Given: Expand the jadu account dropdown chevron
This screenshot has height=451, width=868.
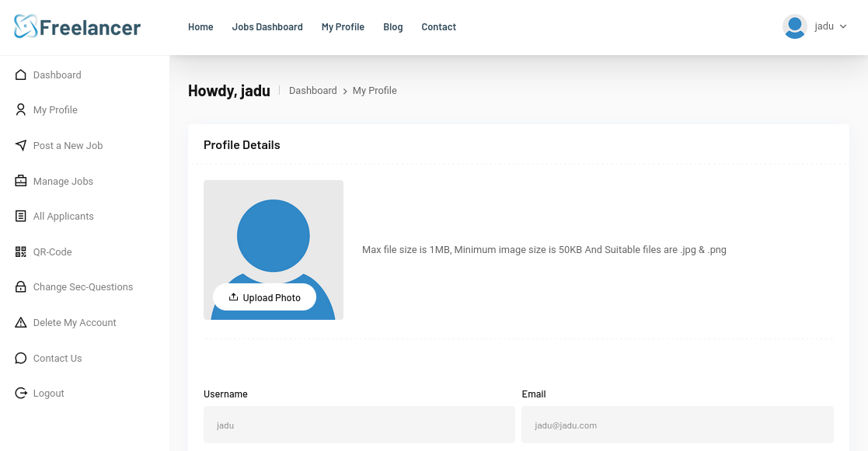Looking at the screenshot, I should (x=843, y=26).
